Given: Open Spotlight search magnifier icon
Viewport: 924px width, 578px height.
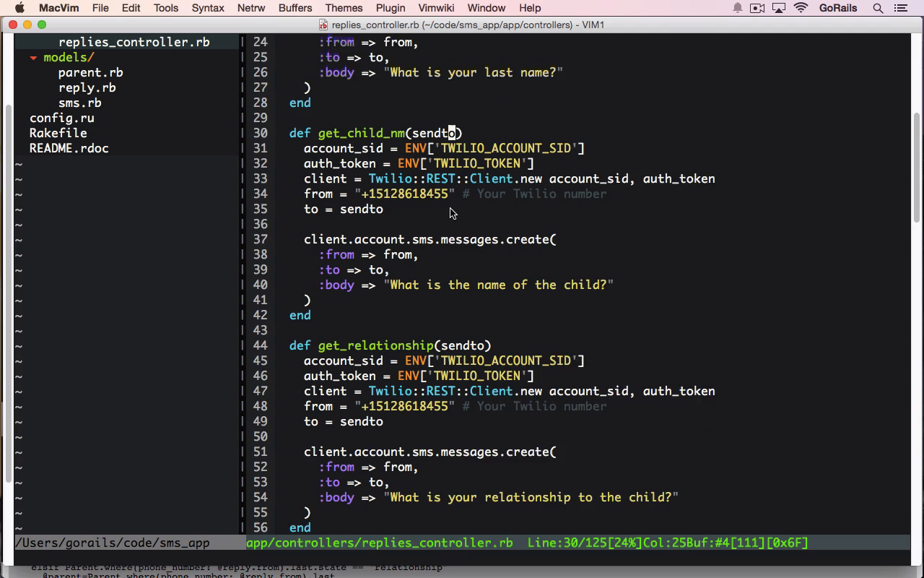Looking at the screenshot, I should coord(878,8).
